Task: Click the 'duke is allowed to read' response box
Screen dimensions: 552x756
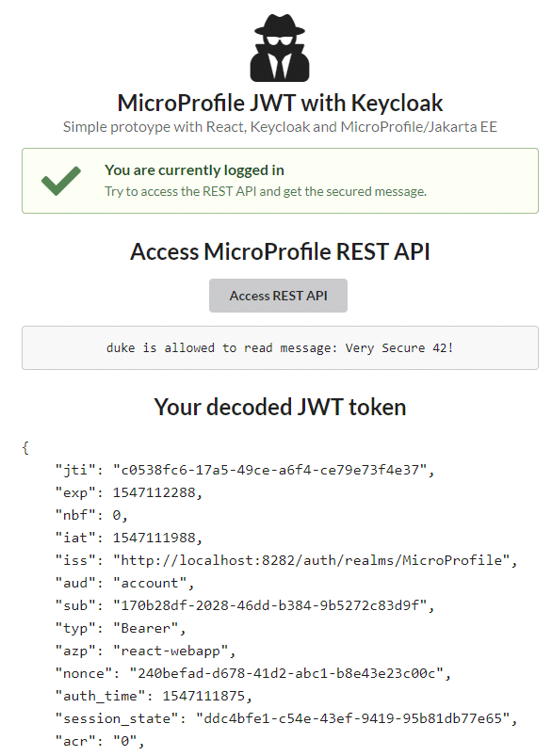Action: pos(280,347)
